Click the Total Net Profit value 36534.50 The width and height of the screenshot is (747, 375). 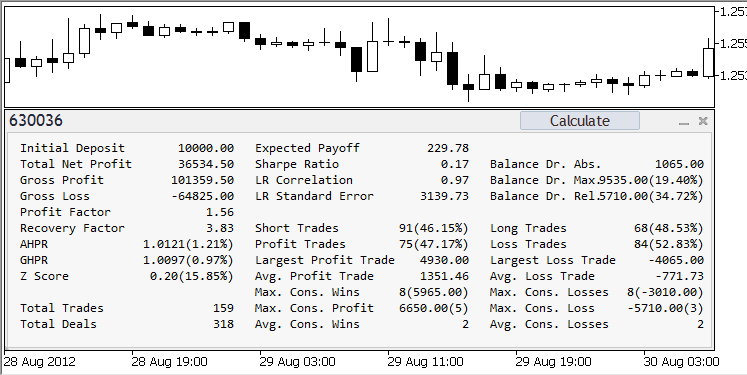pos(206,164)
